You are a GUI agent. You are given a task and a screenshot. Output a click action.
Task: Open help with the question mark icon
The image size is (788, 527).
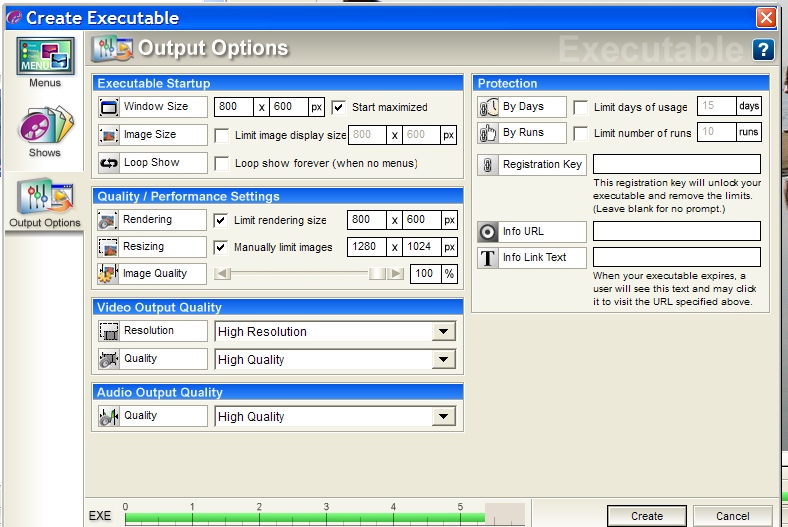tap(763, 50)
